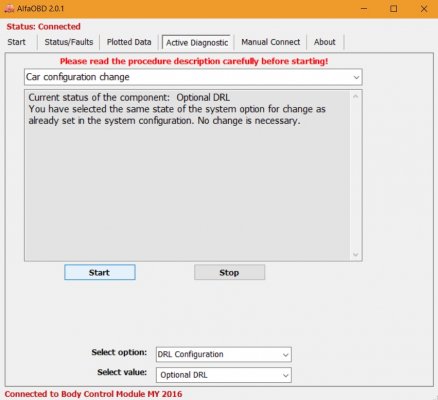Go to the Manual Connect tab
Screen dimensions: 438x400
coord(270,42)
